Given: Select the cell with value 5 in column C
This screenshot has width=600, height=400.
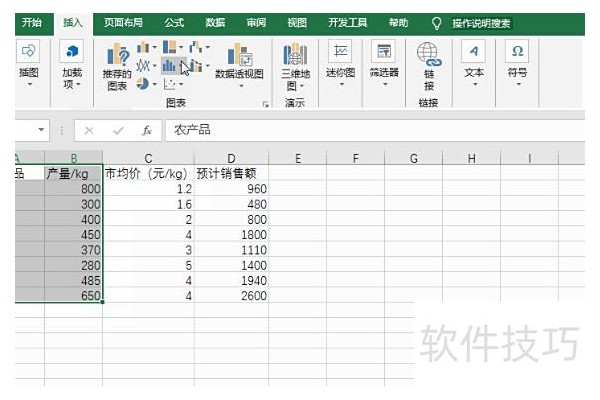Looking at the screenshot, I should [148, 265].
